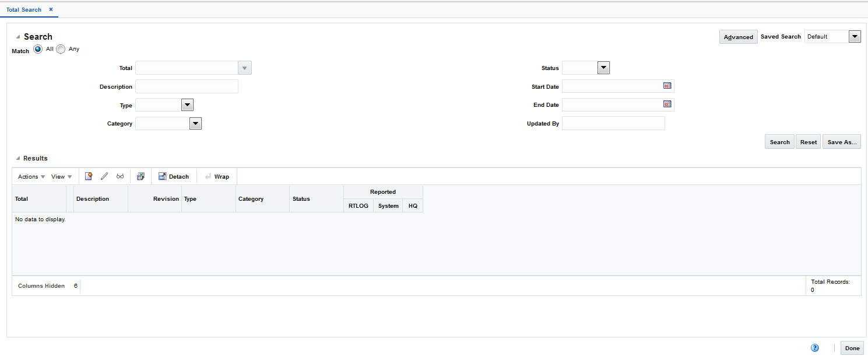Click inside the Updated By field
The image size is (868, 359).
pyautogui.click(x=613, y=123)
